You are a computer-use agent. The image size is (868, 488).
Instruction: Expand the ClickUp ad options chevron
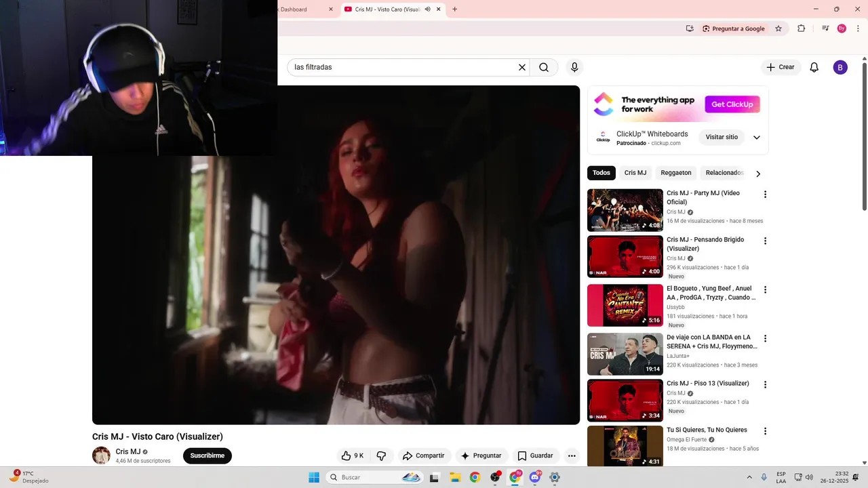757,137
